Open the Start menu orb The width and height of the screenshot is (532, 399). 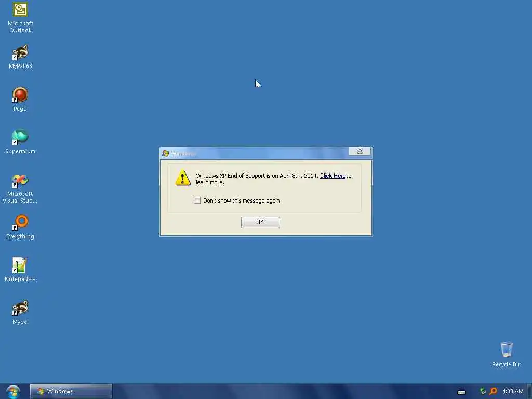[13, 392]
